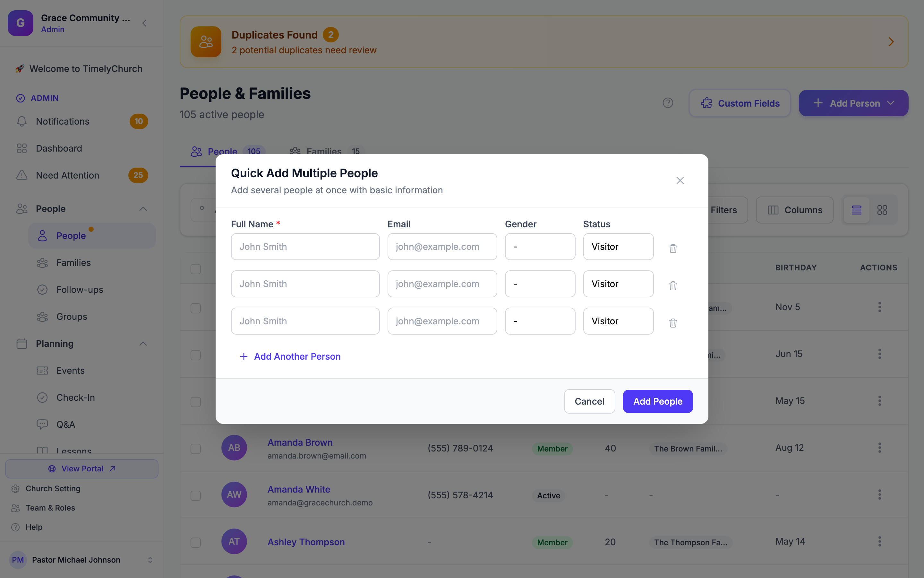Expand the Add Person dropdown button

(853, 103)
